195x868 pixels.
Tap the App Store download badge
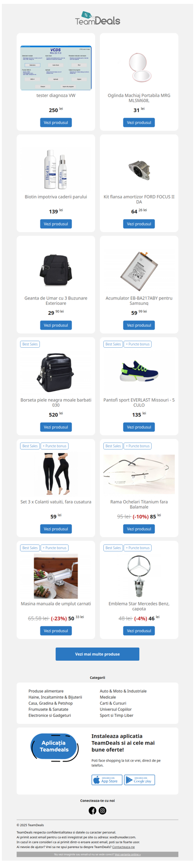107,780
